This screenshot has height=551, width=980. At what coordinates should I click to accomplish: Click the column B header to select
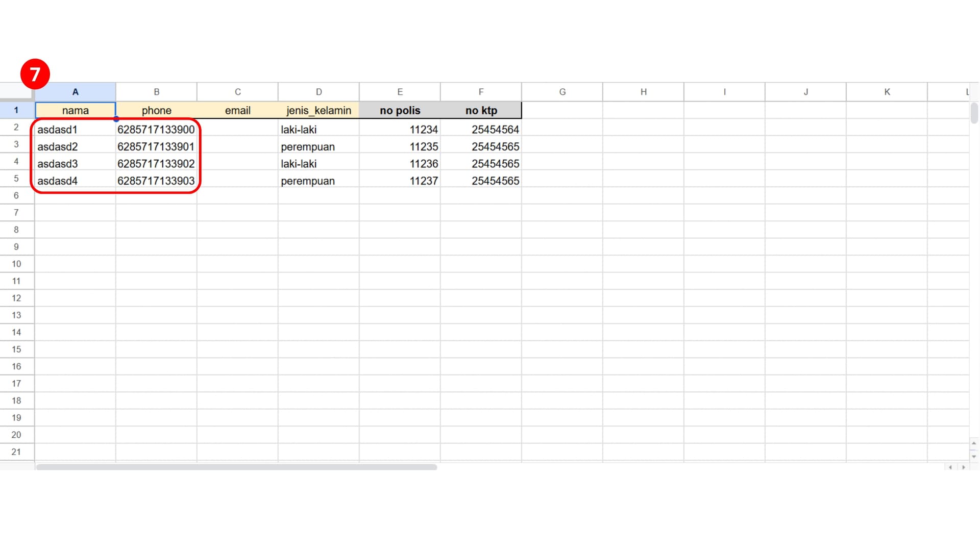click(x=156, y=91)
